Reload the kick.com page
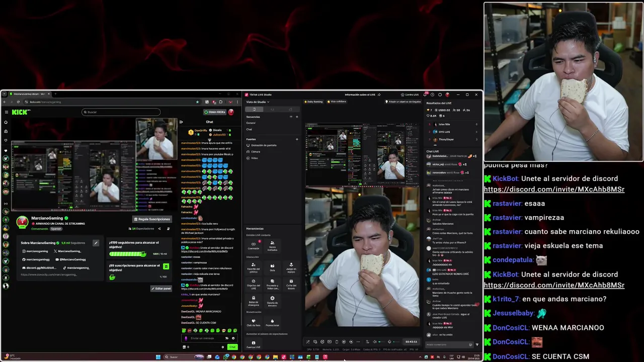 (x=18, y=102)
